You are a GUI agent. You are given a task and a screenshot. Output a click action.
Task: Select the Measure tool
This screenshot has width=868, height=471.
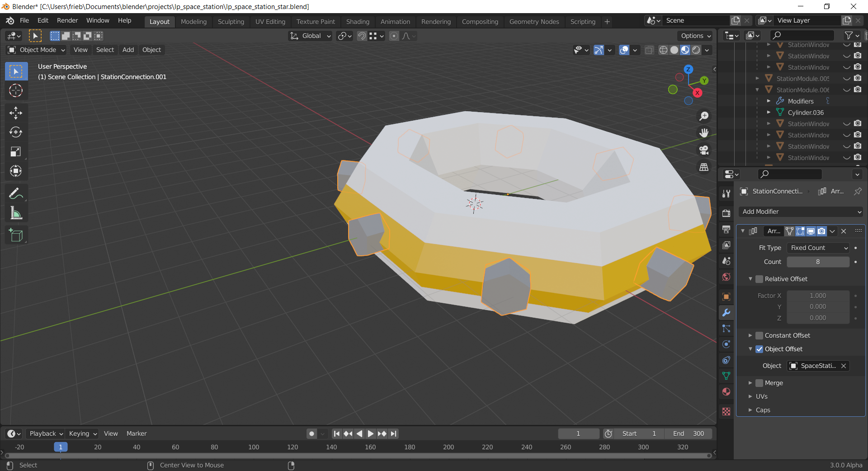[x=16, y=213]
